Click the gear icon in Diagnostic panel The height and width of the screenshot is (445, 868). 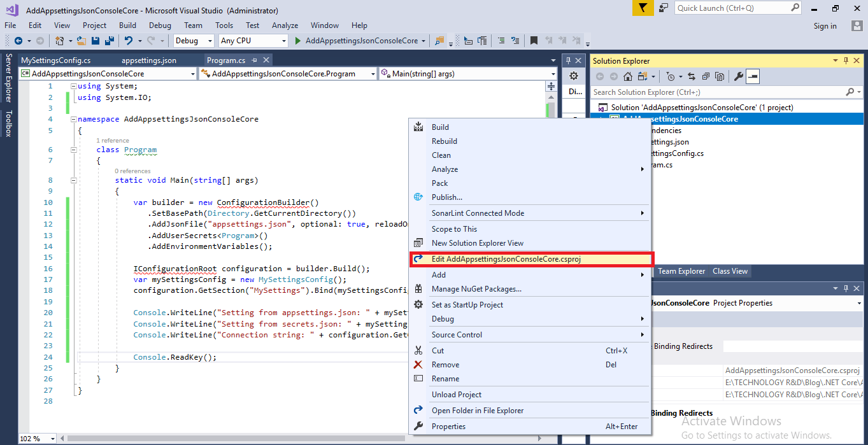[574, 76]
